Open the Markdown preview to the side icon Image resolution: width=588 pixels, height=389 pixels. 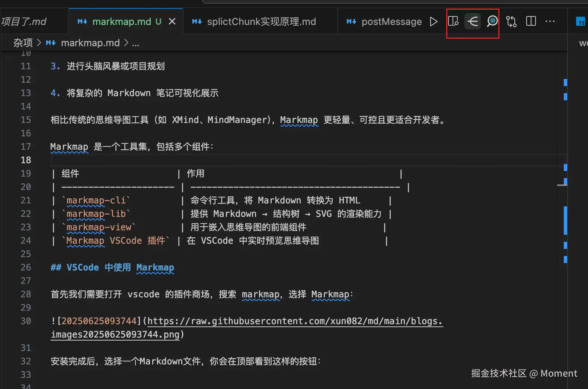(453, 22)
